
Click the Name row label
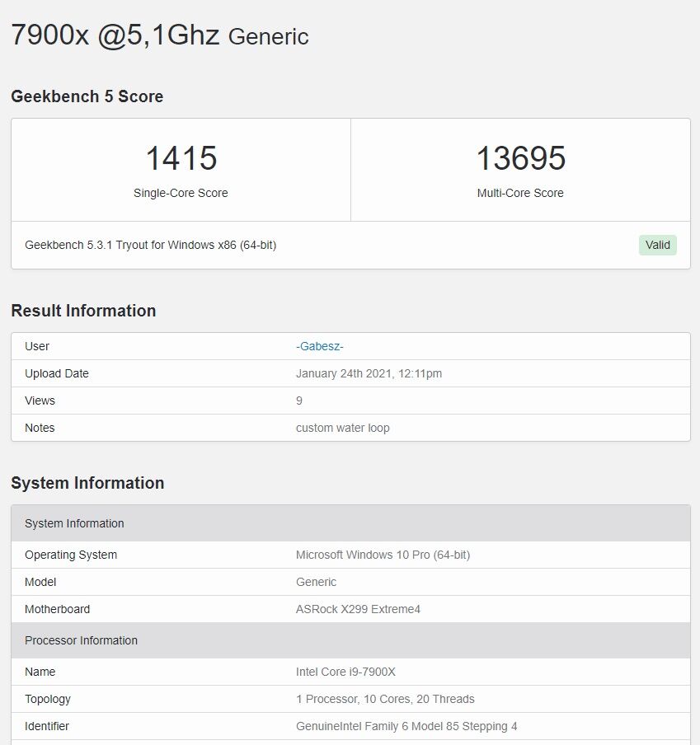point(40,672)
